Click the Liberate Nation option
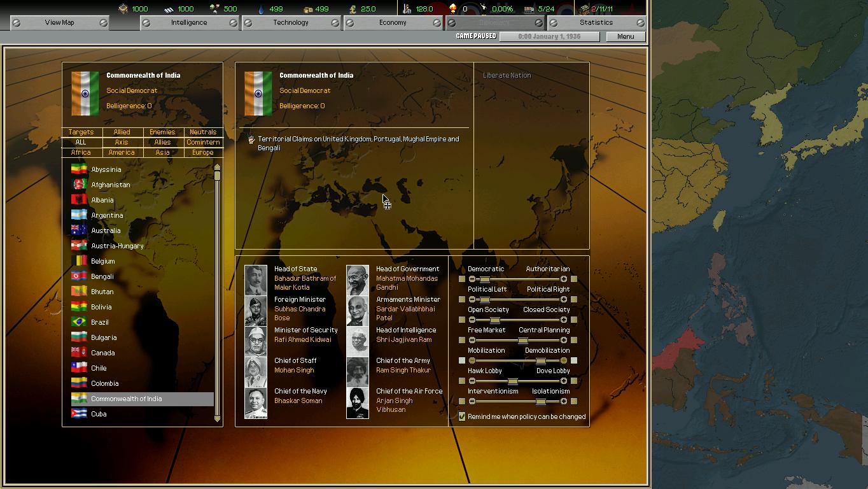The image size is (868, 489). click(507, 75)
